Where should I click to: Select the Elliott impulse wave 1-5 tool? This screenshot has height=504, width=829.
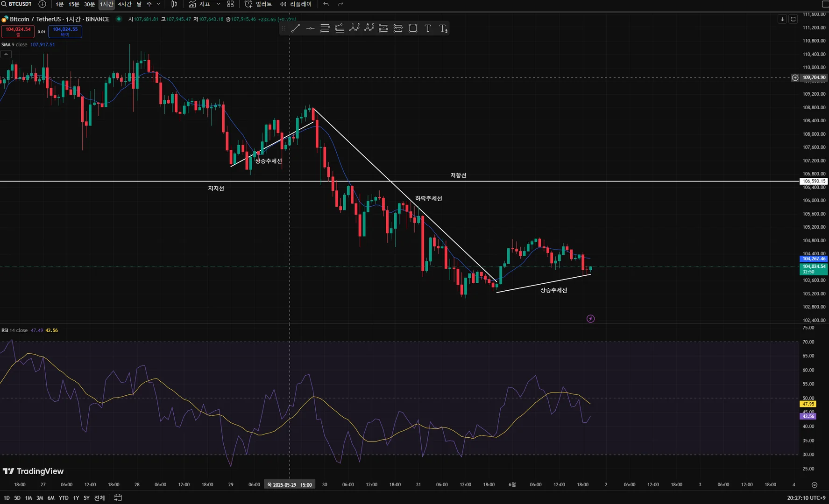tap(354, 28)
